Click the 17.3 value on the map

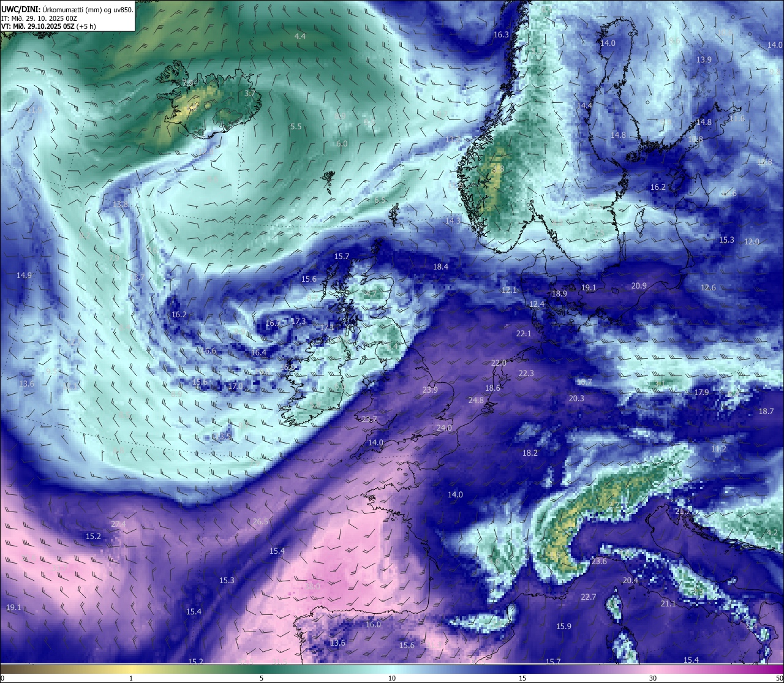(298, 322)
